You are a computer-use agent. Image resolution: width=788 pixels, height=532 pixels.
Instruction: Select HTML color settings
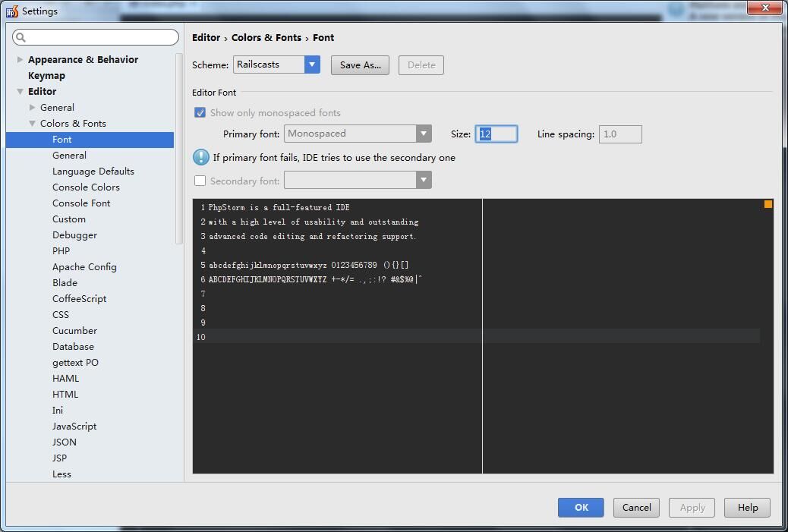[65, 395]
